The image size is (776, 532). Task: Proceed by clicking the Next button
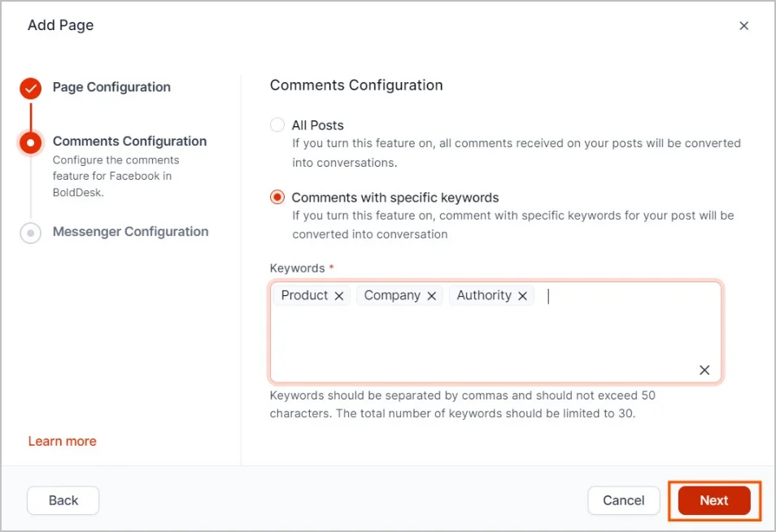[x=714, y=500]
